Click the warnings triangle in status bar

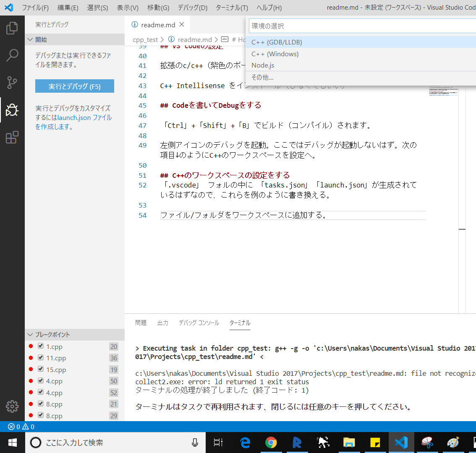click(x=26, y=427)
